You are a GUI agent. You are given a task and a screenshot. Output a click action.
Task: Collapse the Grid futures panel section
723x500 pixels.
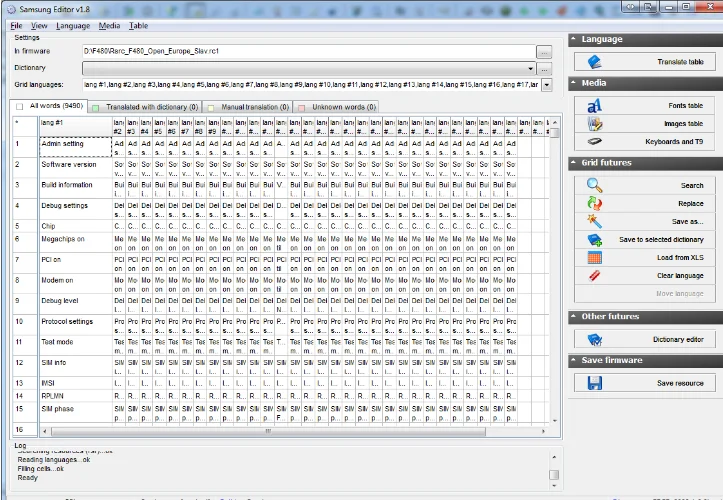(574, 162)
